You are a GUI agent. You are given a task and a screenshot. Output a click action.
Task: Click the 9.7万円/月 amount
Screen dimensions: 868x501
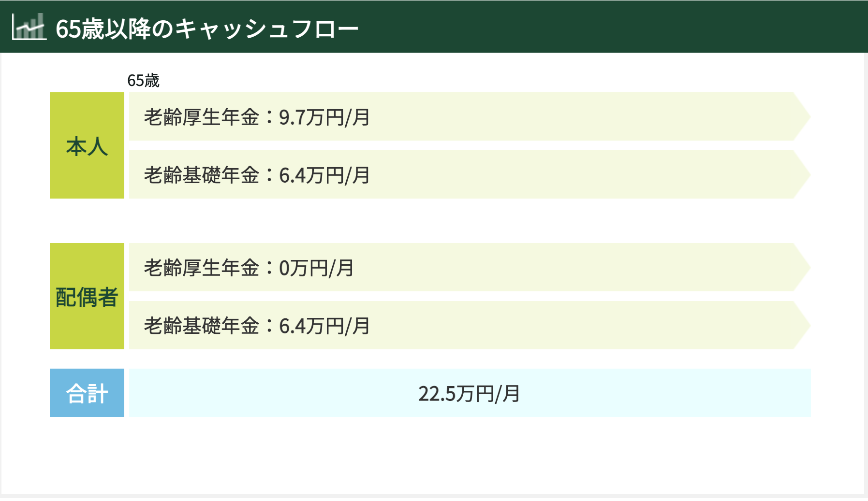pyautogui.click(x=324, y=117)
